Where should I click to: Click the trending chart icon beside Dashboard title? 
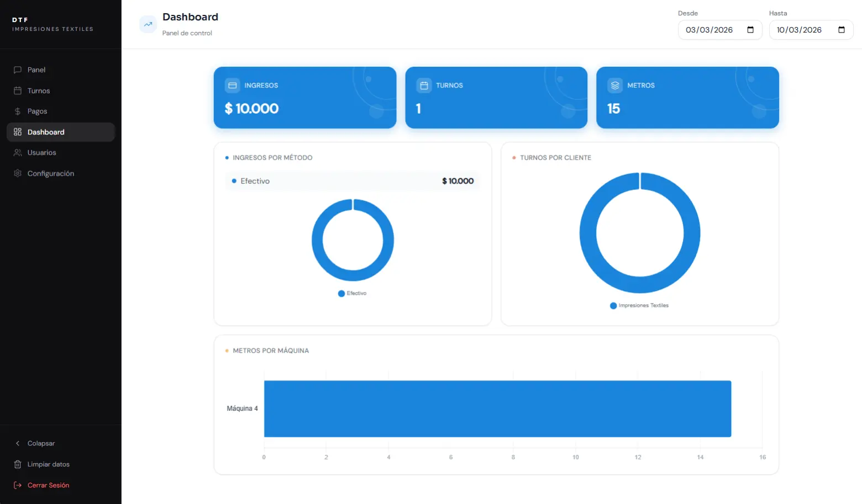tap(148, 24)
